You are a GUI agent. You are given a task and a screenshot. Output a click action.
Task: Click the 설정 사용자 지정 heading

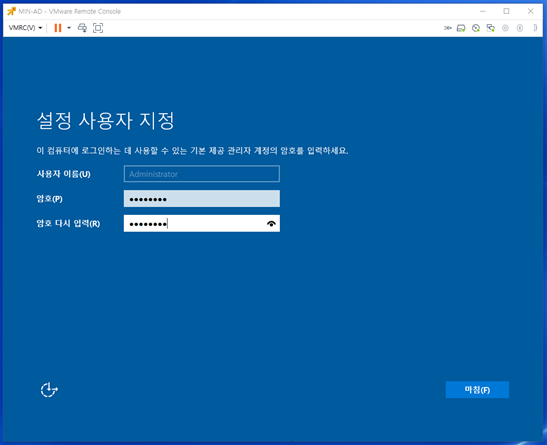pyautogui.click(x=105, y=121)
